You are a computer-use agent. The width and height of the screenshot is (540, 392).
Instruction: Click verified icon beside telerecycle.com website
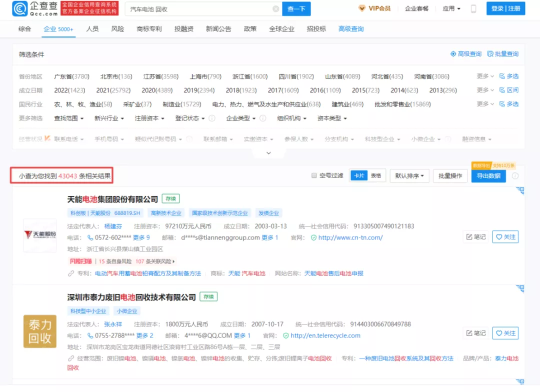[x=286, y=335]
